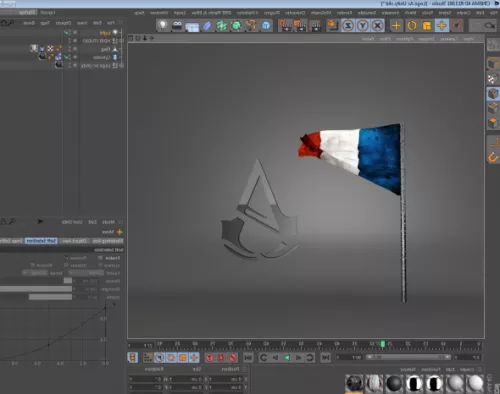
Task: Toggle the X axis lock
Action: (x=377, y=26)
